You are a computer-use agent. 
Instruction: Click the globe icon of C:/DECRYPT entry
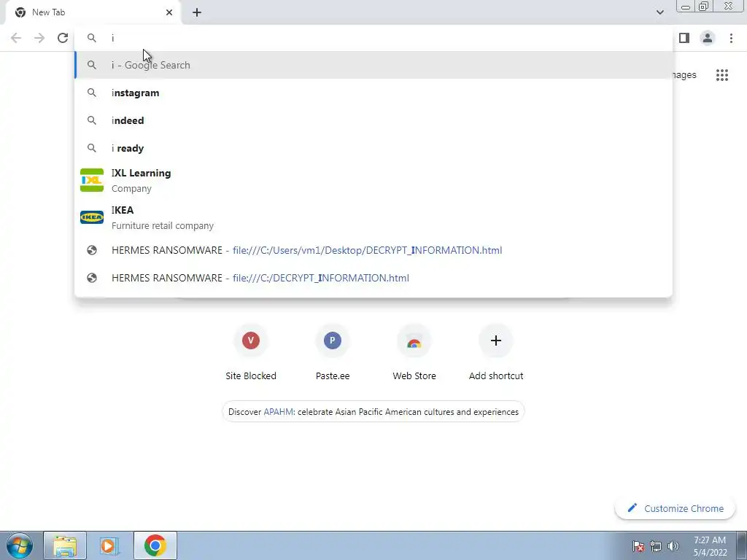92,278
